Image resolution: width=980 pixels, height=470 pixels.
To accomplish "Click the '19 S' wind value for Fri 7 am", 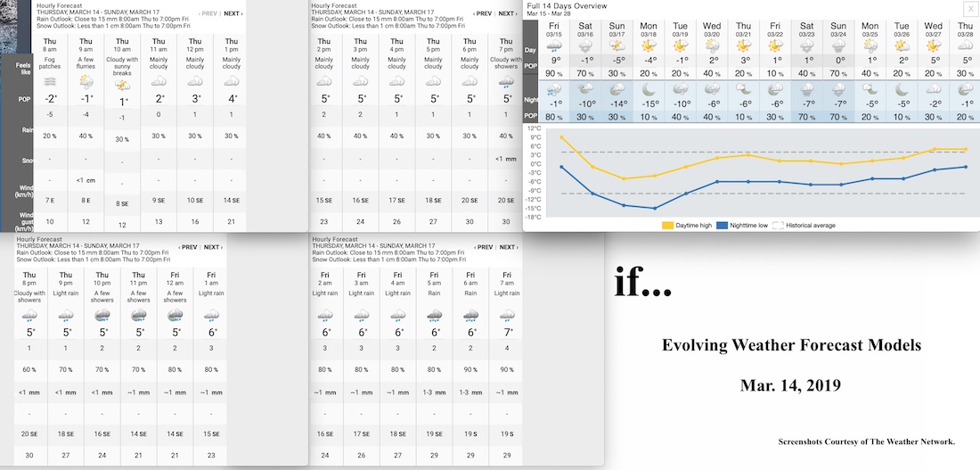I will coord(506,433).
